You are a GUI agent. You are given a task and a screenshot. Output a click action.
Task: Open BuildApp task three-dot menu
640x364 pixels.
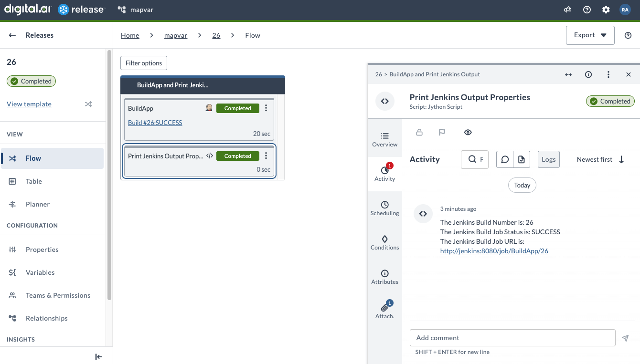(266, 108)
